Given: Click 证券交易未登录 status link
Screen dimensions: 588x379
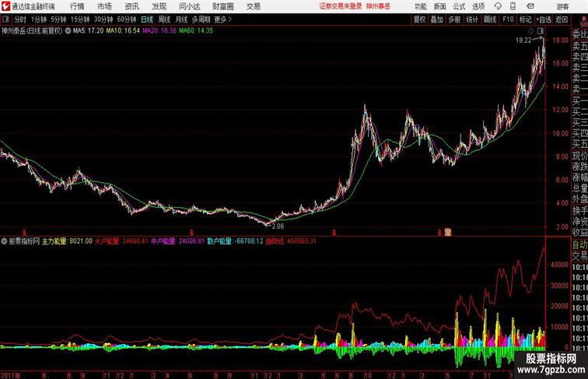Looking at the screenshot, I should pyautogui.click(x=341, y=6).
